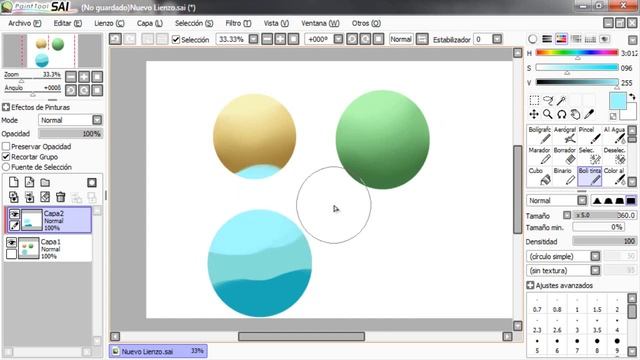Select the Borrador eraser tool
640x360 pixels.
(x=564, y=156)
